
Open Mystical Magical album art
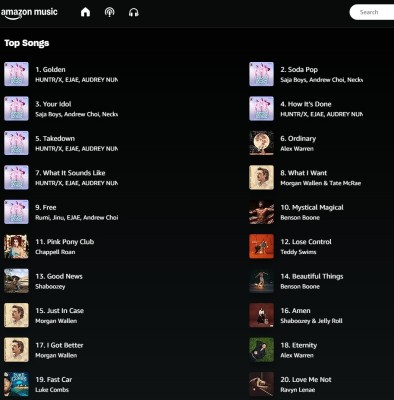[x=262, y=212]
